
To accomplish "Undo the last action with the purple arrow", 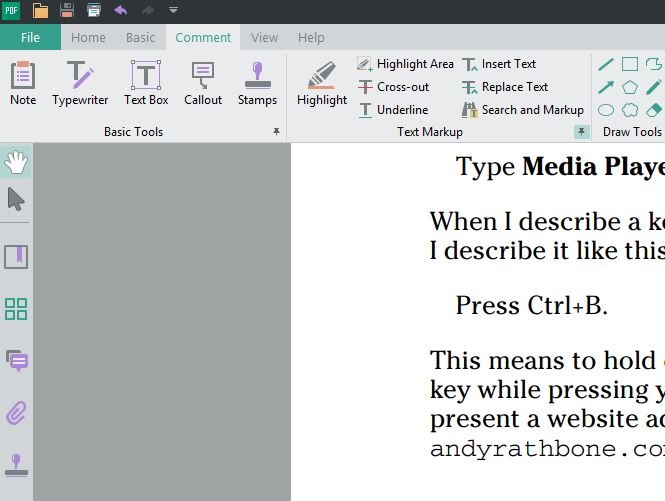I will 120,10.
